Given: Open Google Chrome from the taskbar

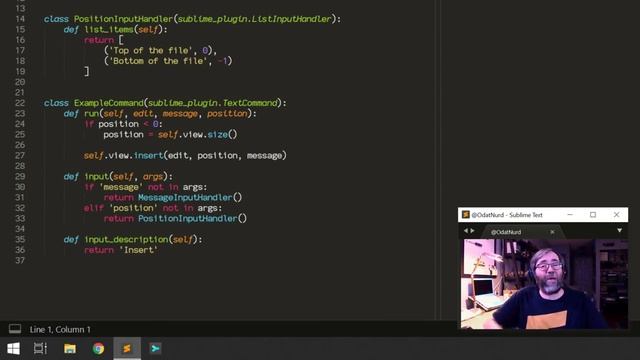Looking at the screenshot, I should pos(98,349).
